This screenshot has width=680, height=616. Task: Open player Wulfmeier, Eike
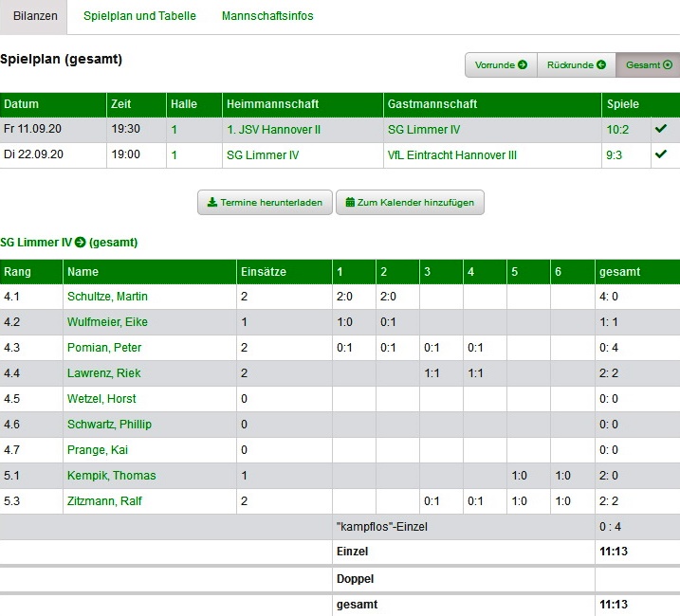click(x=107, y=322)
